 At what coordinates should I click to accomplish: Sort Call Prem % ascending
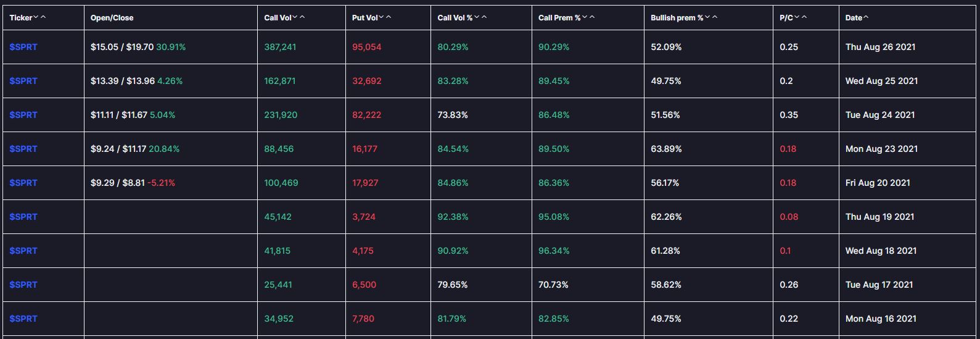[x=592, y=18]
